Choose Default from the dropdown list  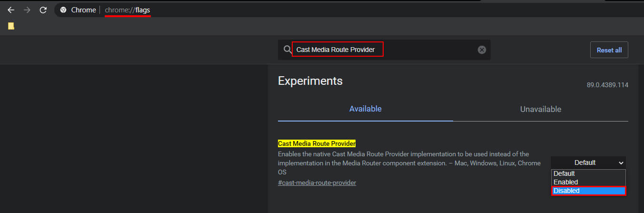pos(588,173)
